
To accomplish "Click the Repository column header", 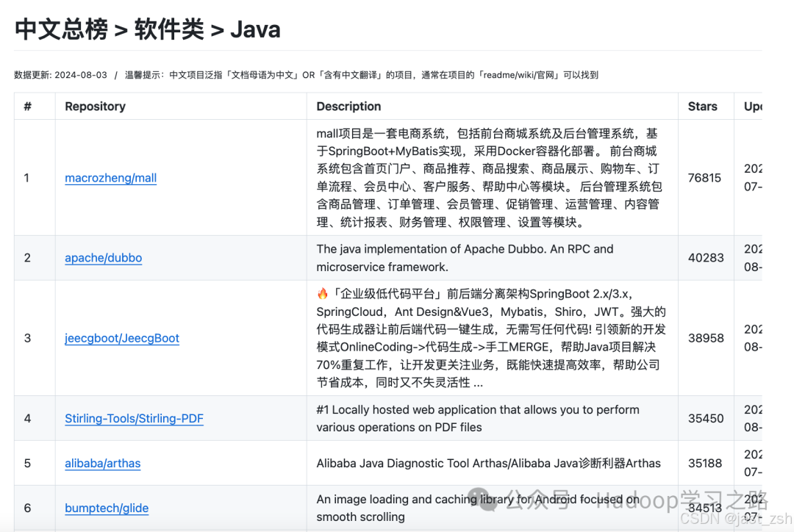I will pyautogui.click(x=95, y=107).
